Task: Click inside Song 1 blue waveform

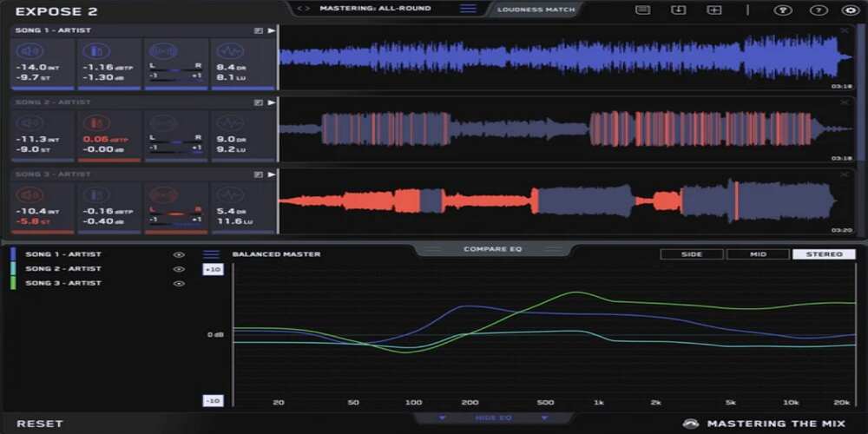Action: coord(566,57)
